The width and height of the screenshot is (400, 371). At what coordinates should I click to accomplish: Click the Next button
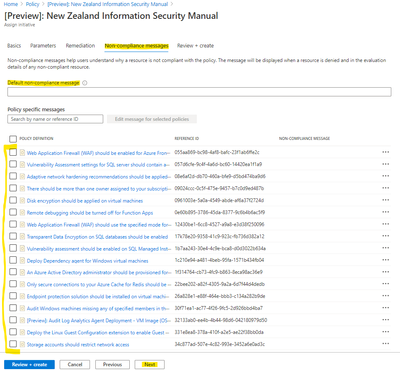click(150, 364)
